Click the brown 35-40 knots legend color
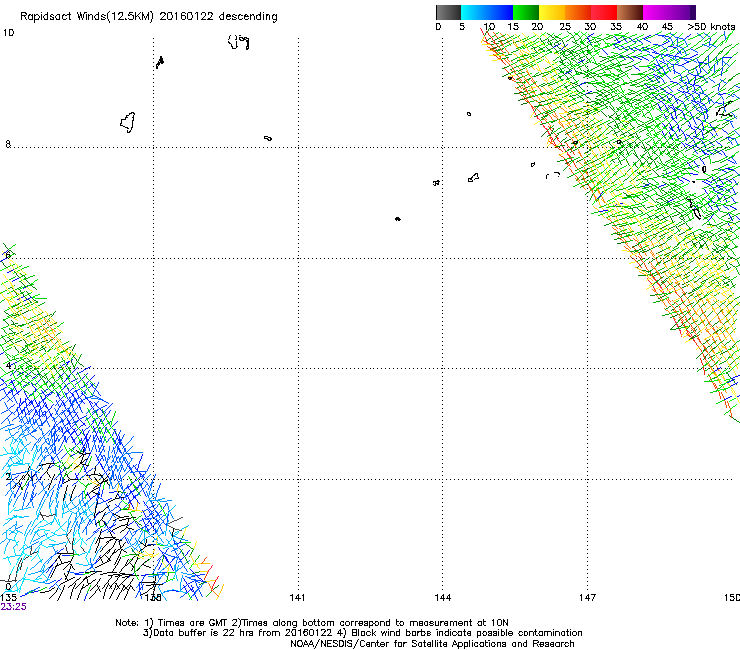 630,12
